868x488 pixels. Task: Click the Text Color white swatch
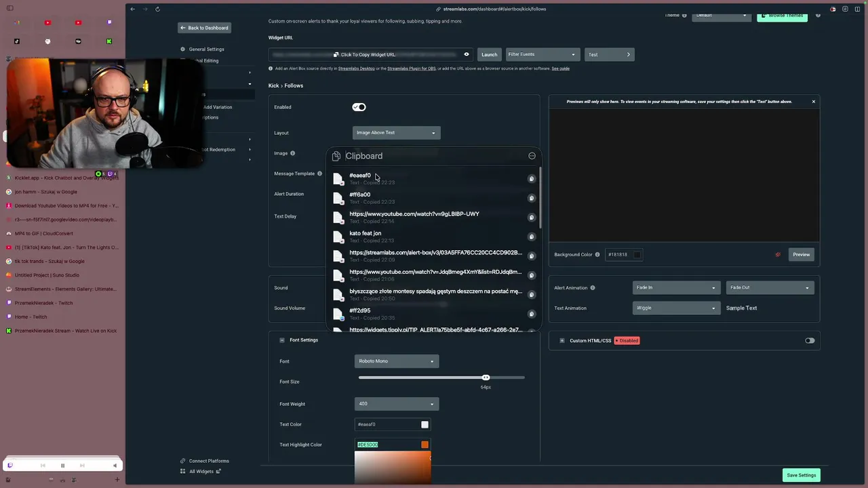tap(425, 424)
